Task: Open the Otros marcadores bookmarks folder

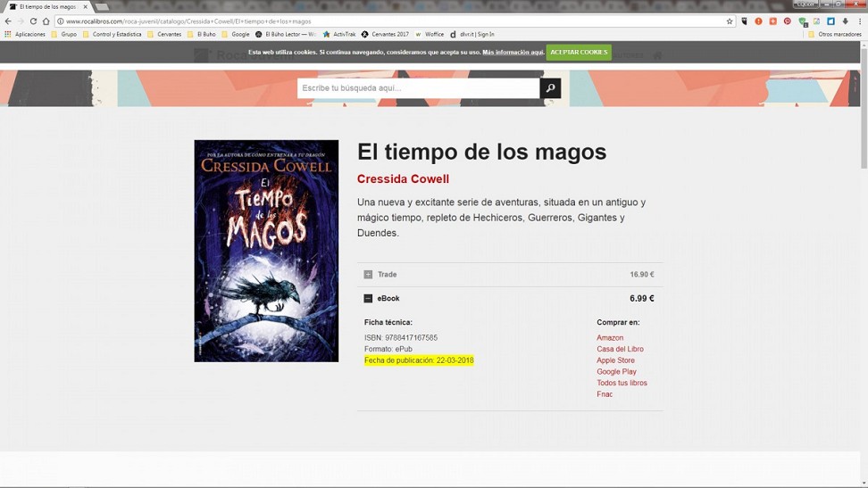Action: click(x=835, y=35)
